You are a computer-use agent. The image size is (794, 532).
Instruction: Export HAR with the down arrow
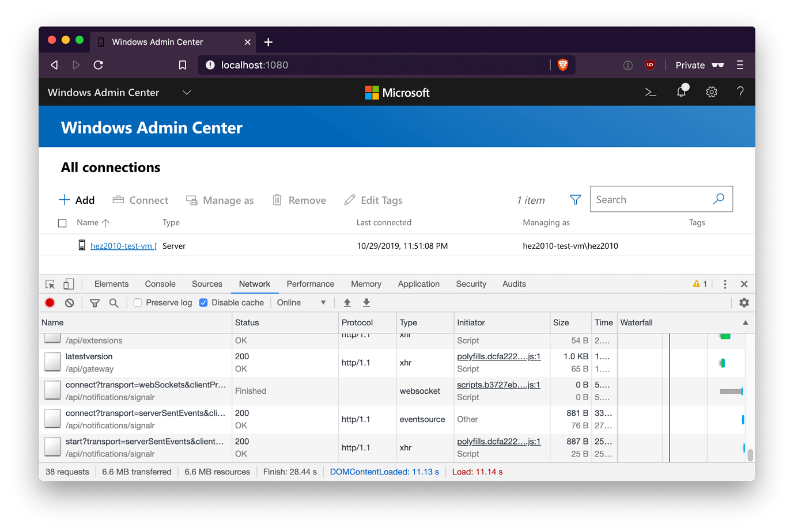(366, 303)
